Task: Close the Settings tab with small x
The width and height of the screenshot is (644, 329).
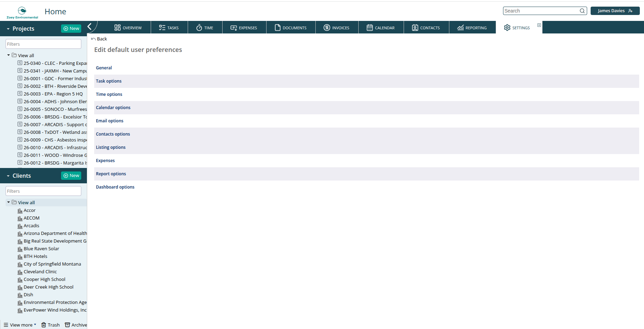Action: pos(539,25)
